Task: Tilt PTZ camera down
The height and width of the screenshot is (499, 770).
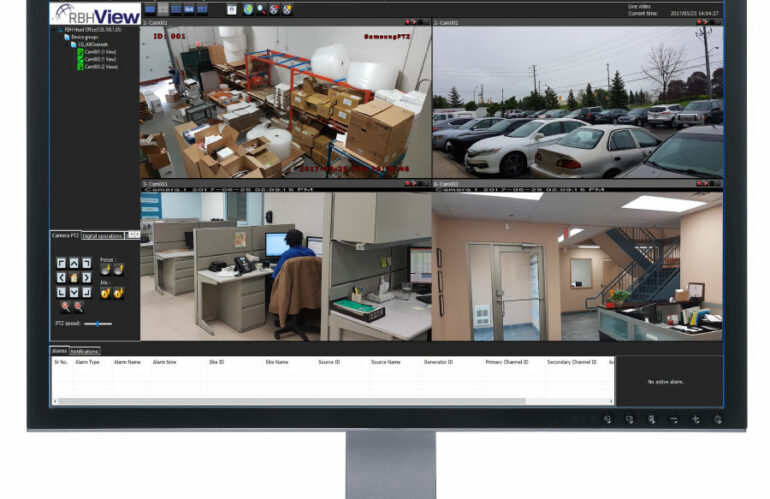Action: click(74, 293)
